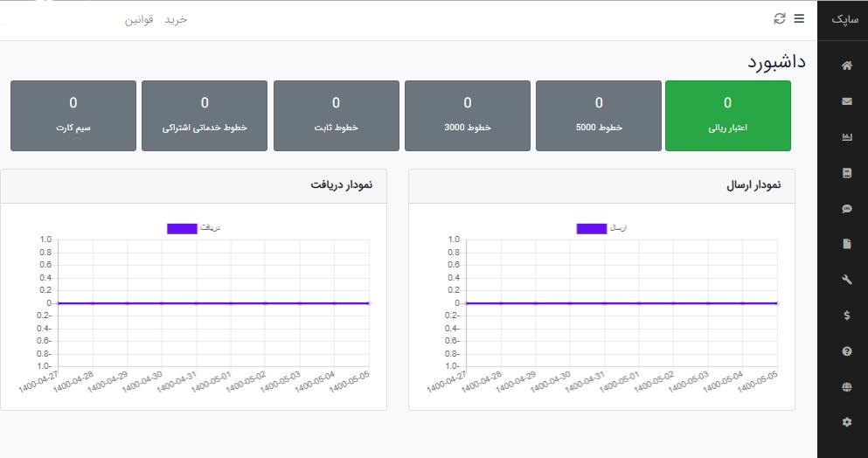Toggle the دریافت chart legend swatch
This screenshot has width=868, height=458.
(182, 228)
